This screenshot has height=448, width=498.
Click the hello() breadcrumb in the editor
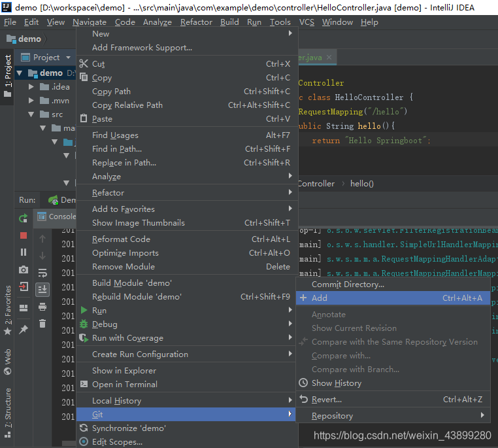click(x=362, y=184)
